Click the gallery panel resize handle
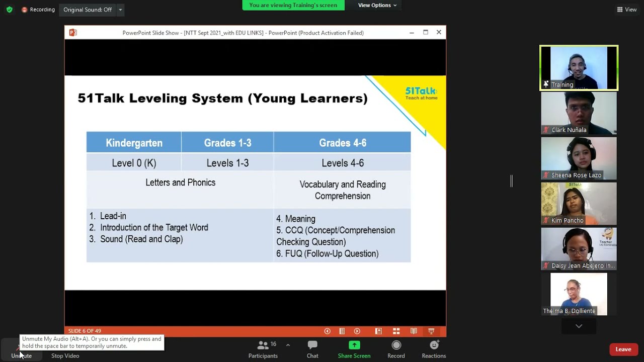 [511, 181]
